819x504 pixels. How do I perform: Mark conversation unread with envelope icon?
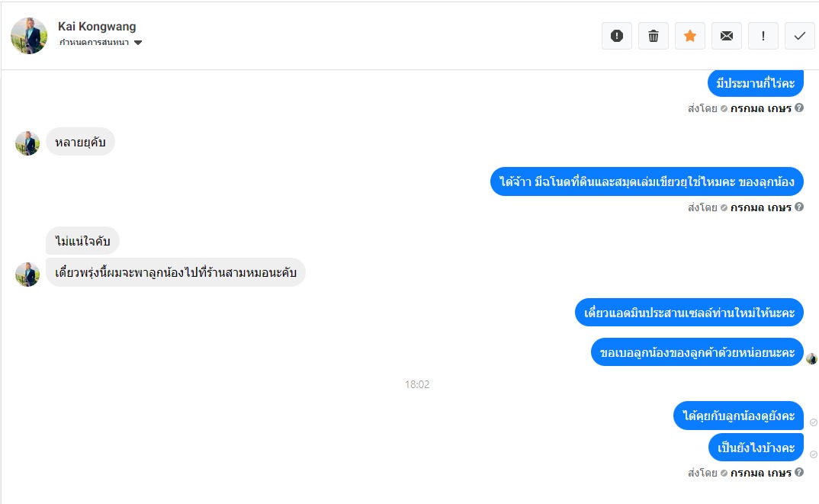(727, 36)
